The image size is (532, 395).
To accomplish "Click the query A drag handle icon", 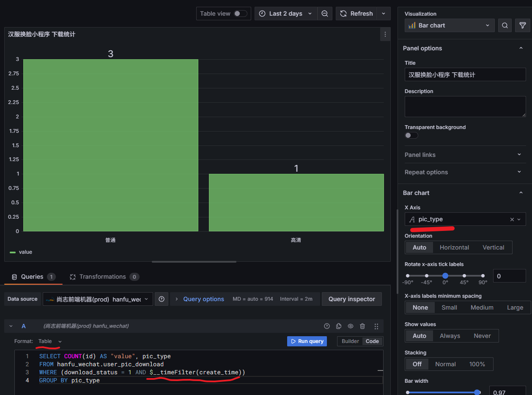I will (x=376, y=326).
